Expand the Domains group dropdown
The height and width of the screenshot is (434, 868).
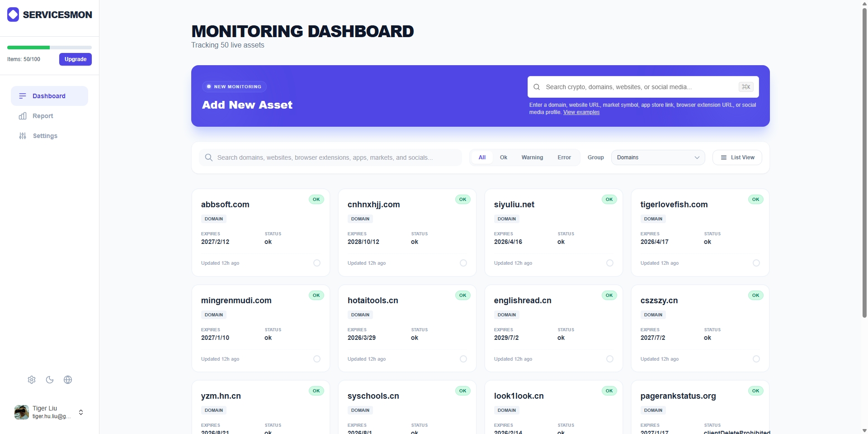[x=658, y=157]
